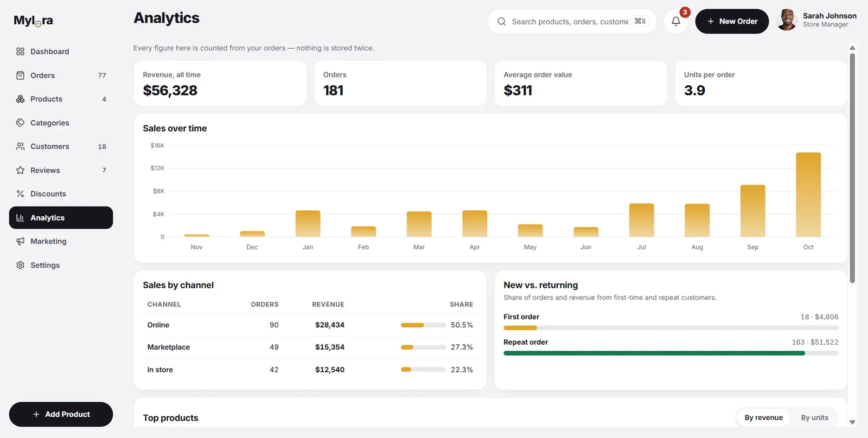The image size is (868, 438).
Task: Click the September sales bar
Action: coord(752,211)
